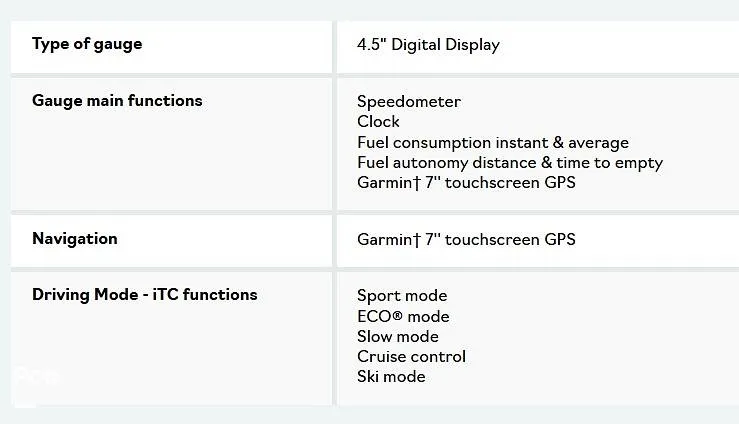739x424 pixels.
Task: Click "Driving Mode - iTC functions" label
Action: tap(145, 295)
